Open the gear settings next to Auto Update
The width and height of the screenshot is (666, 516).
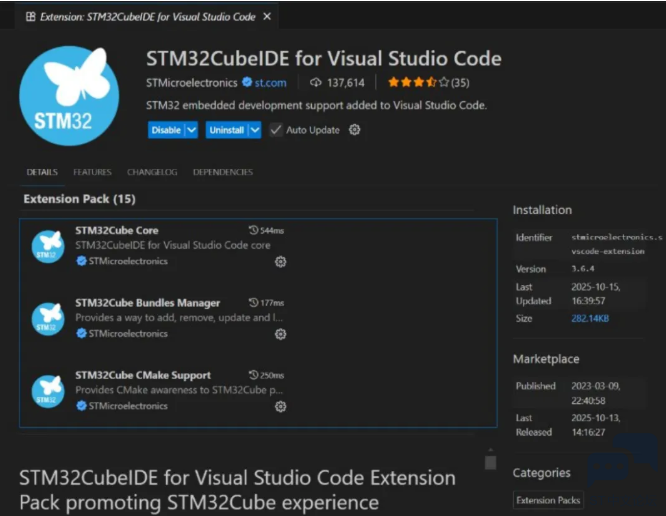click(354, 130)
